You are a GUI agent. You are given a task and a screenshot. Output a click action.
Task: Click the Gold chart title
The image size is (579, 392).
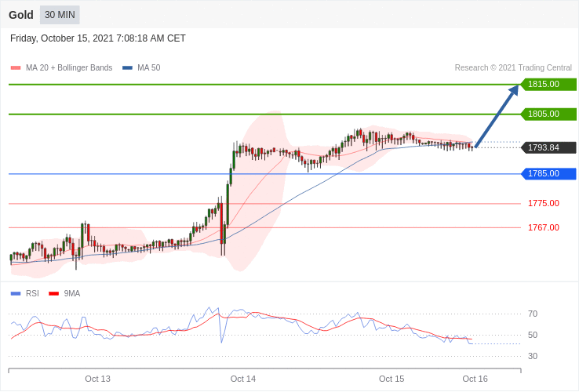(x=21, y=15)
